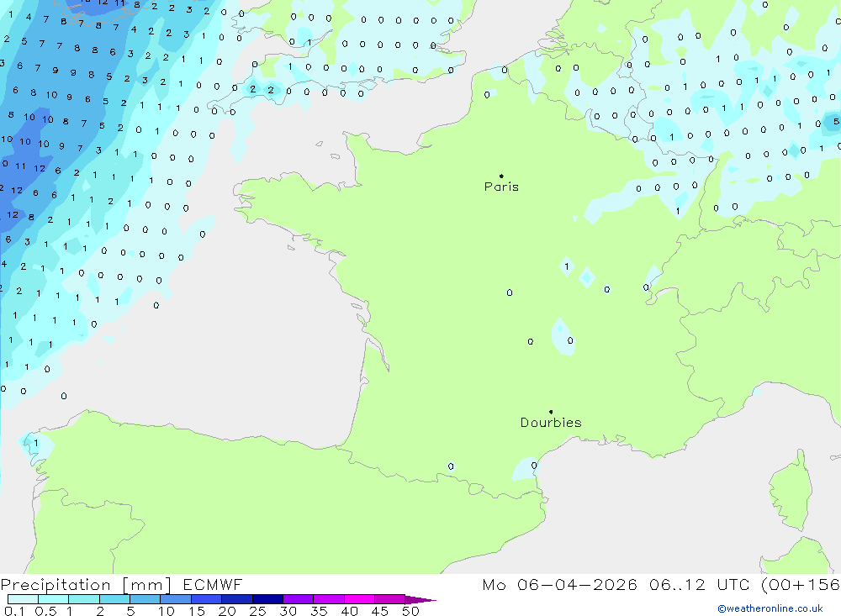Click the 'Precipitation [mm]' title text

(x=86, y=584)
